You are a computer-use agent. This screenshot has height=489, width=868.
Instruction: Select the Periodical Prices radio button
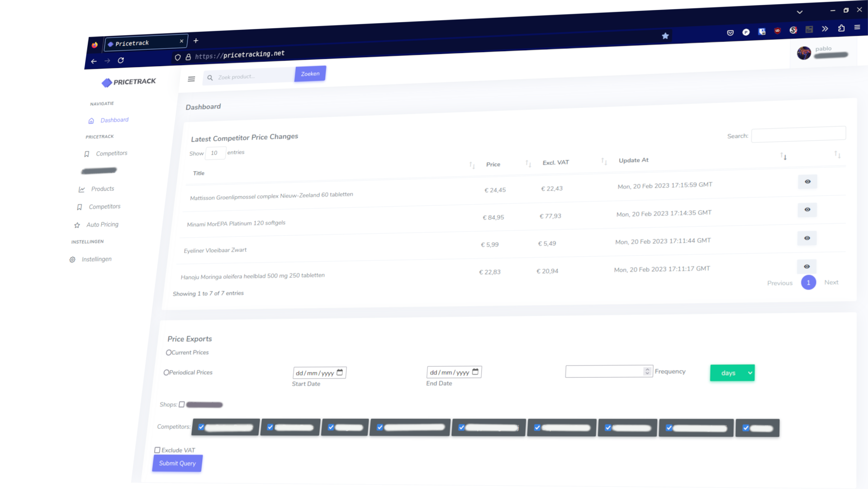click(166, 373)
